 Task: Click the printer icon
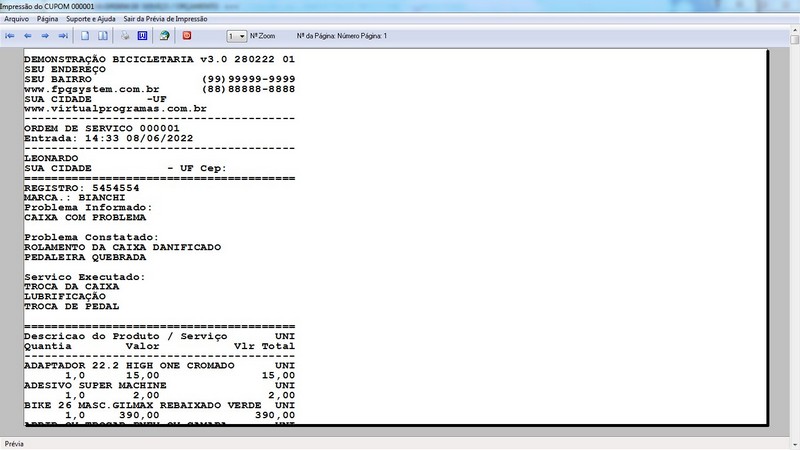125,36
